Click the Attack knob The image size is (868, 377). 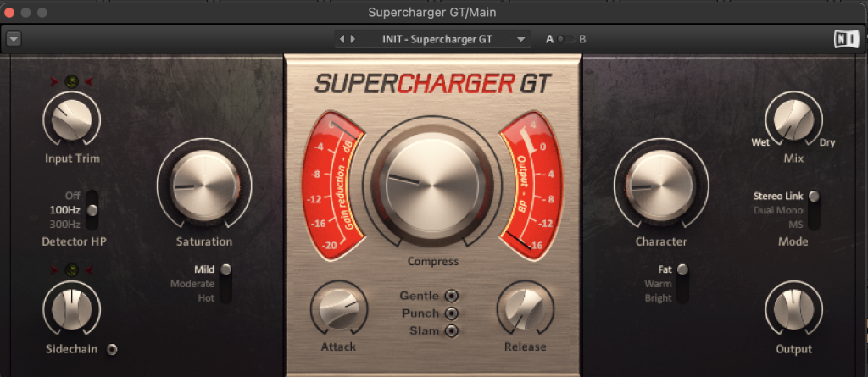pyautogui.click(x=339, y=308)
